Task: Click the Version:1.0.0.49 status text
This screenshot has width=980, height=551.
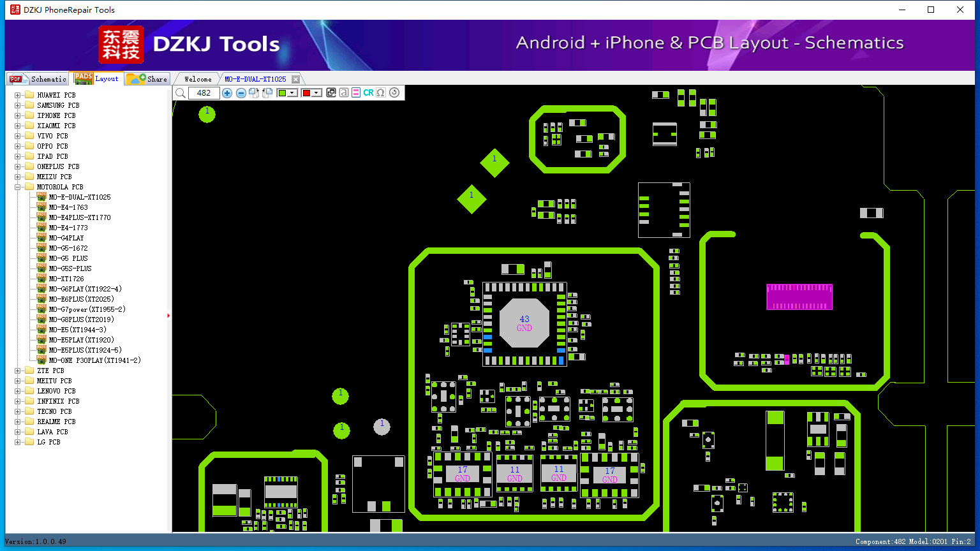Action: 36,541
